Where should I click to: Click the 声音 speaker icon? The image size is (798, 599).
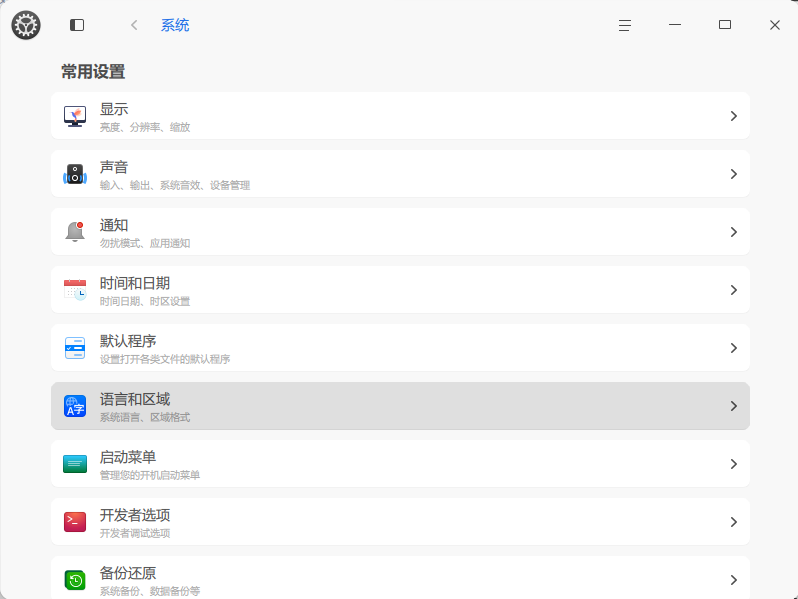click(x=75, y=174)
